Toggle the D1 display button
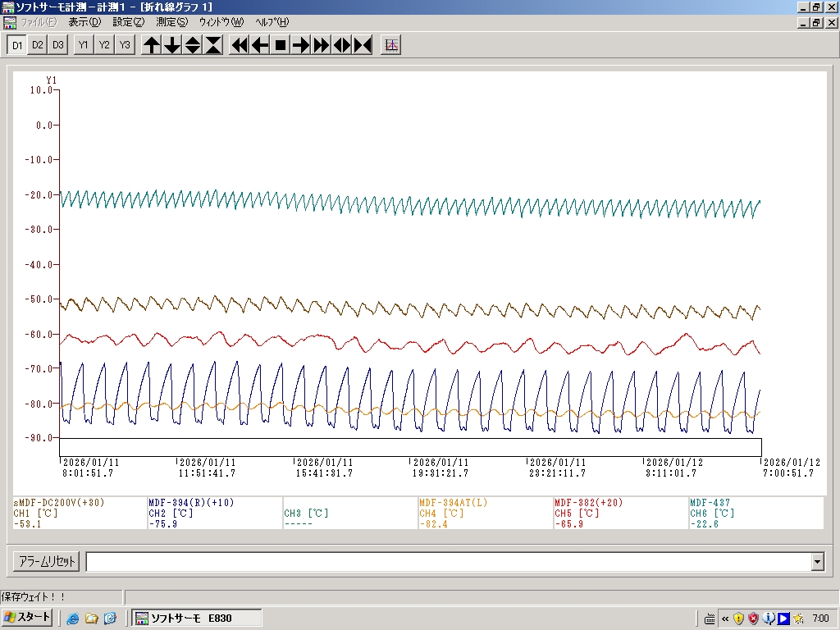 [x=17, y=45]
